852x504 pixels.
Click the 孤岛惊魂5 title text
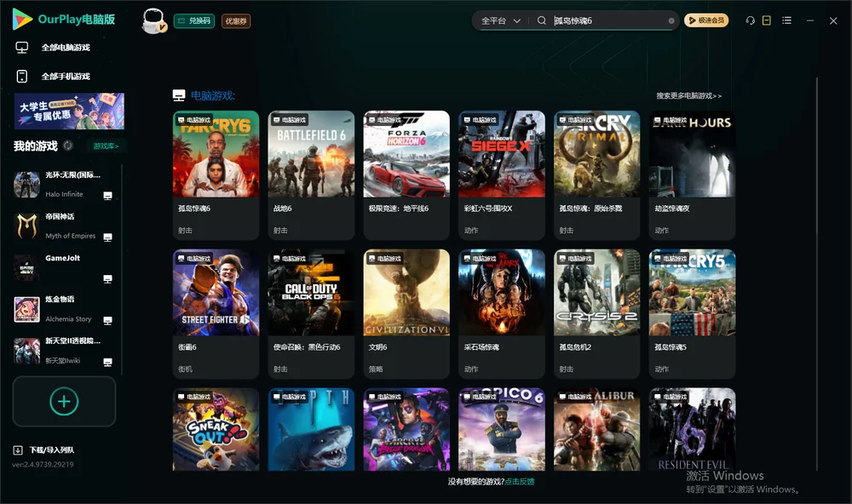click(671, 347)
